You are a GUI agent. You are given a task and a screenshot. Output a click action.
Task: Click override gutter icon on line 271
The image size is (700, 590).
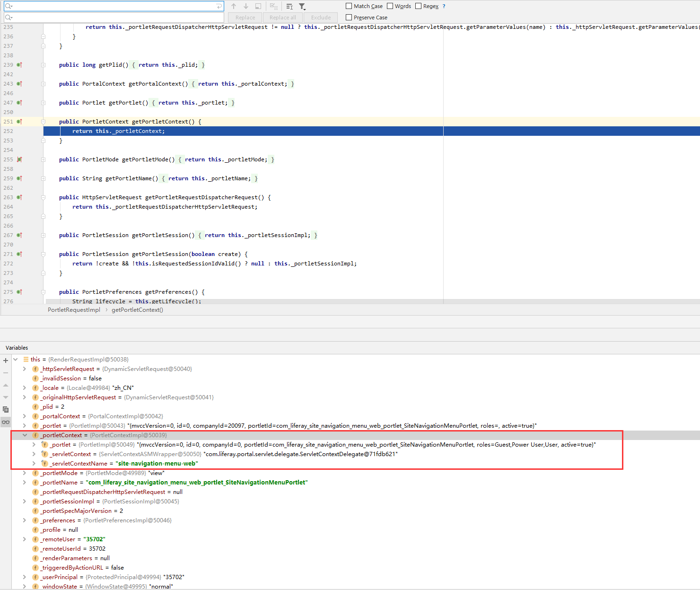tap(19, 254)
